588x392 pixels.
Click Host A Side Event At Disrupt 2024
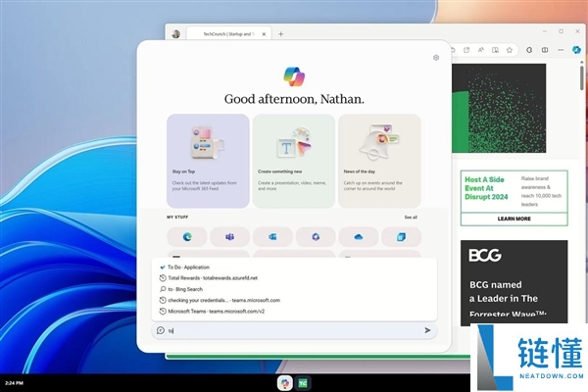tap(486, 188)
